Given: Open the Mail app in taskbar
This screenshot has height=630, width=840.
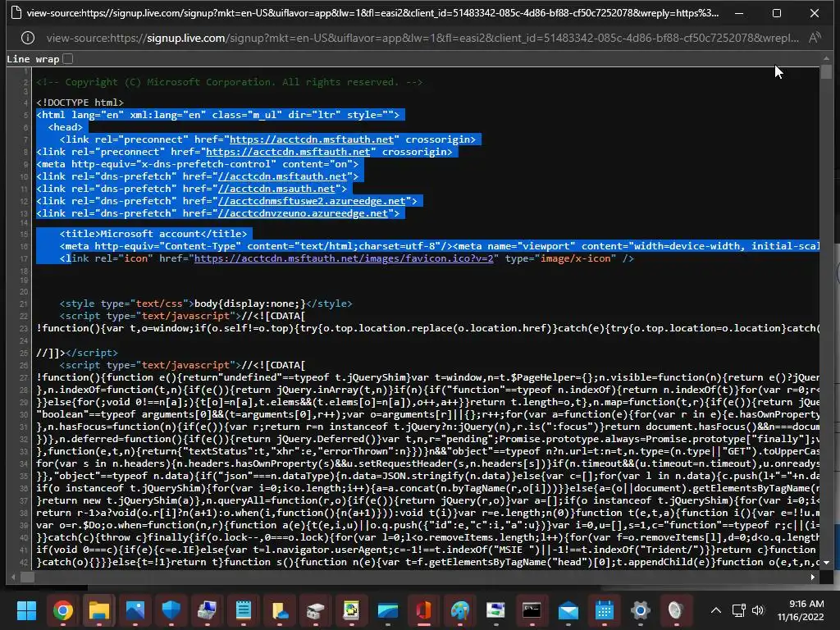Looking at the screenshot, I should 568,609.
